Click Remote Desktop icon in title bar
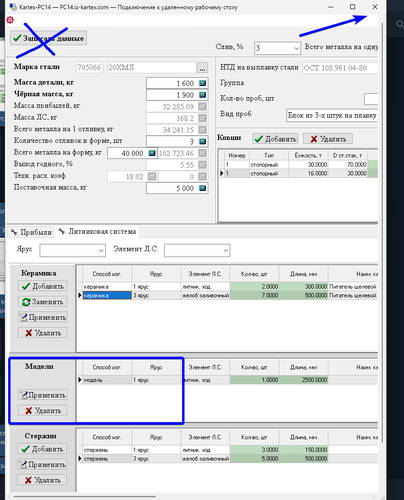 coord(13,7)
